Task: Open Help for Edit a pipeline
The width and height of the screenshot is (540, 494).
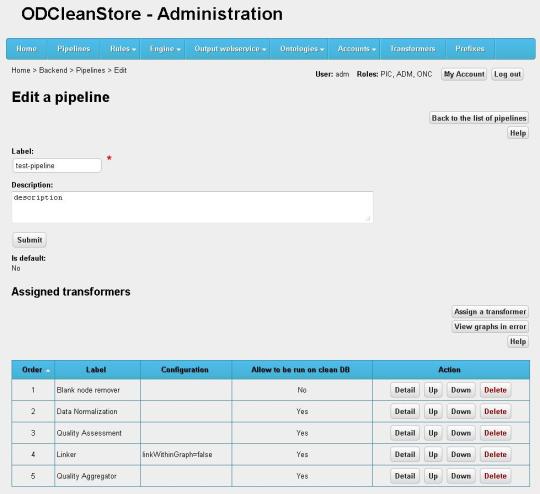Action: tap(518, 133)
